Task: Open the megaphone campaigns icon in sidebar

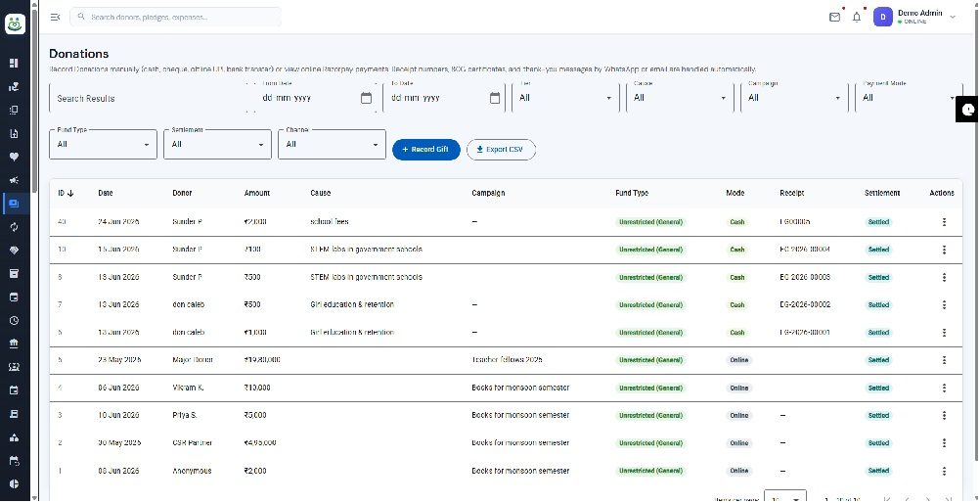Action: [x=15, y=180]
